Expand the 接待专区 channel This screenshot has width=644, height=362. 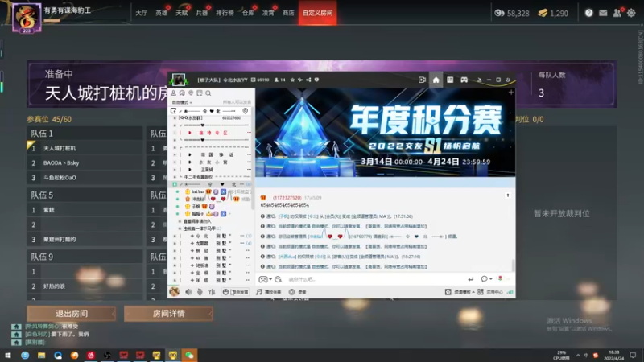point(212,133)
